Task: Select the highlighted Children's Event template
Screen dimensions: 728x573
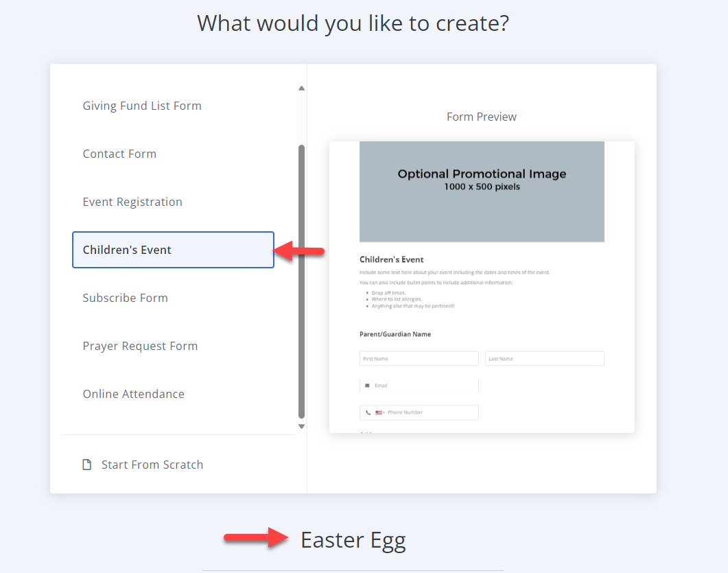Action: [x=173, y=250]
